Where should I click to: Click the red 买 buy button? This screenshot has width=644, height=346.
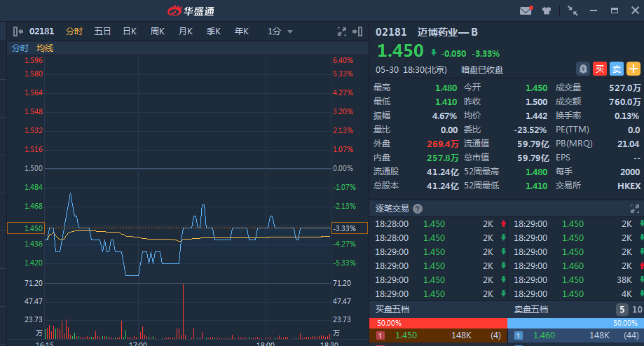(x=599, y=69)
